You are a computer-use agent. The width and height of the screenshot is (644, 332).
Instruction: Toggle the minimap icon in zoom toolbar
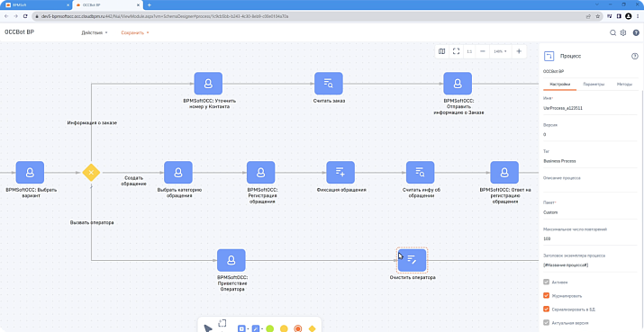pyautogui.click(x=442, y=51)
